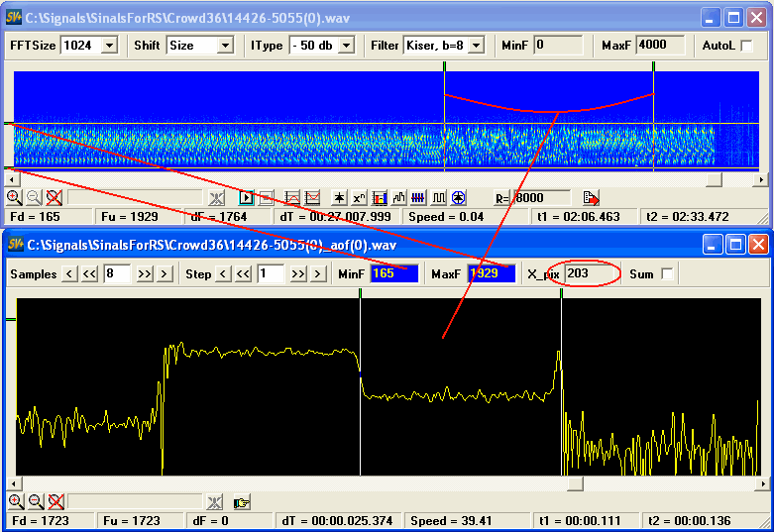Click the crossed-out zoom reset icon in top window

[55, 197]
